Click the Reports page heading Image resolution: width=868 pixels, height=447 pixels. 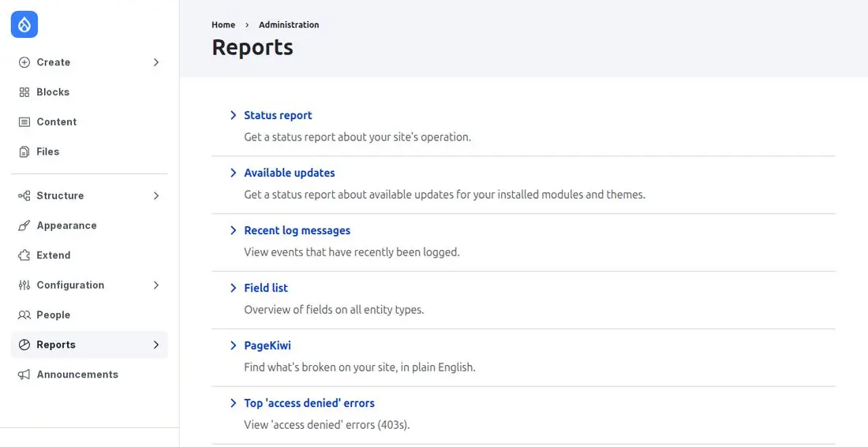pos(253,47)
